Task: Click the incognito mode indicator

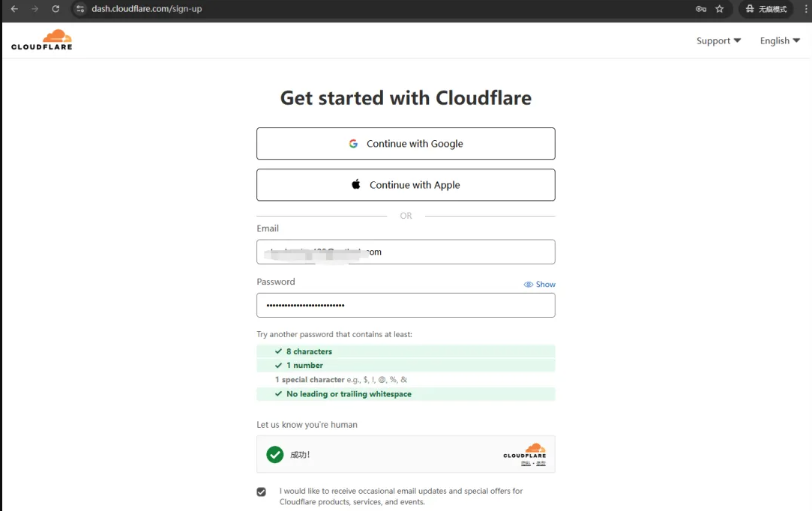Action: (766, 9)
